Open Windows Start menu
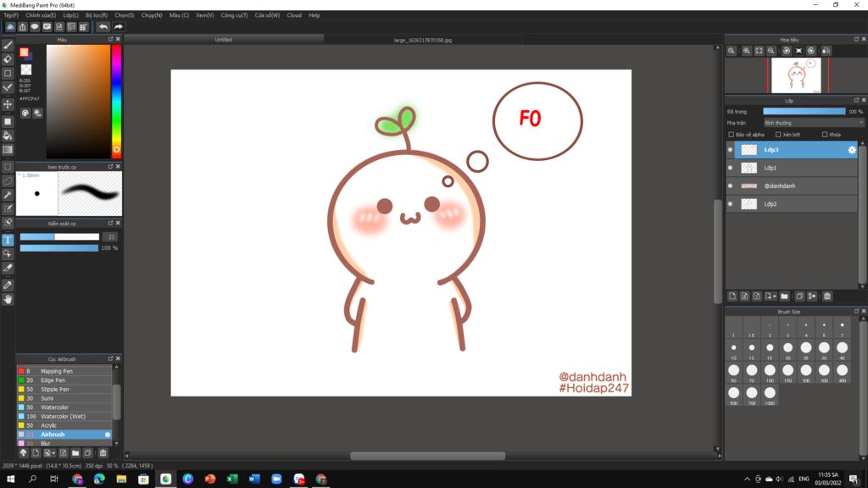 [10, 479]
